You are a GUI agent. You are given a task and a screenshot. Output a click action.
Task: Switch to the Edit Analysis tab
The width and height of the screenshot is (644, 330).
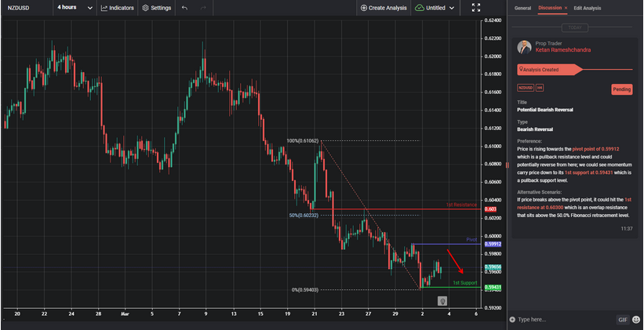click(588, 8)
